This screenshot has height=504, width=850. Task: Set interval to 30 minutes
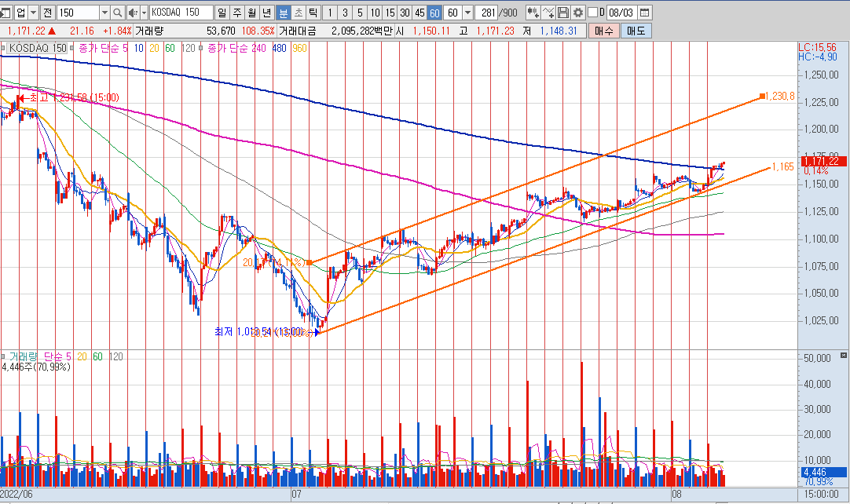(x=405, y=13)
